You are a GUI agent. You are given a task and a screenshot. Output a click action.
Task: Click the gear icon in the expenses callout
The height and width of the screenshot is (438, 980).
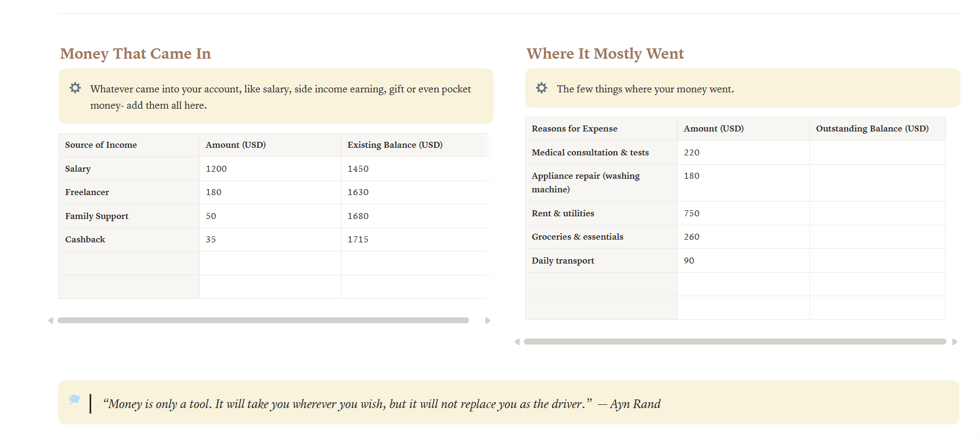541,88
